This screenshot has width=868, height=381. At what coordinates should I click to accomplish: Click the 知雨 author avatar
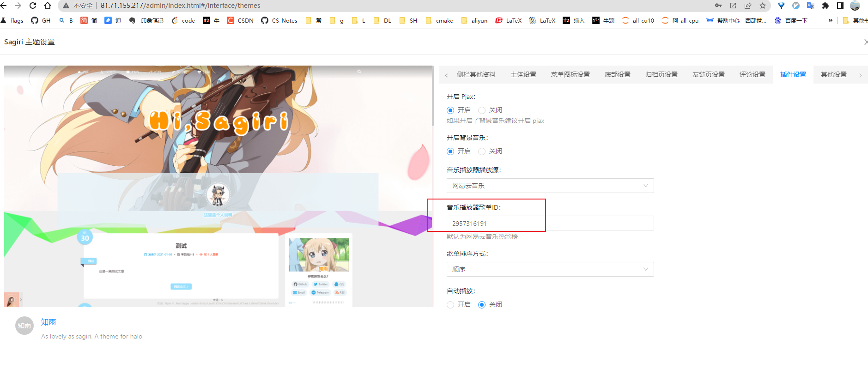pyautogui.click(x=24, y=326)
